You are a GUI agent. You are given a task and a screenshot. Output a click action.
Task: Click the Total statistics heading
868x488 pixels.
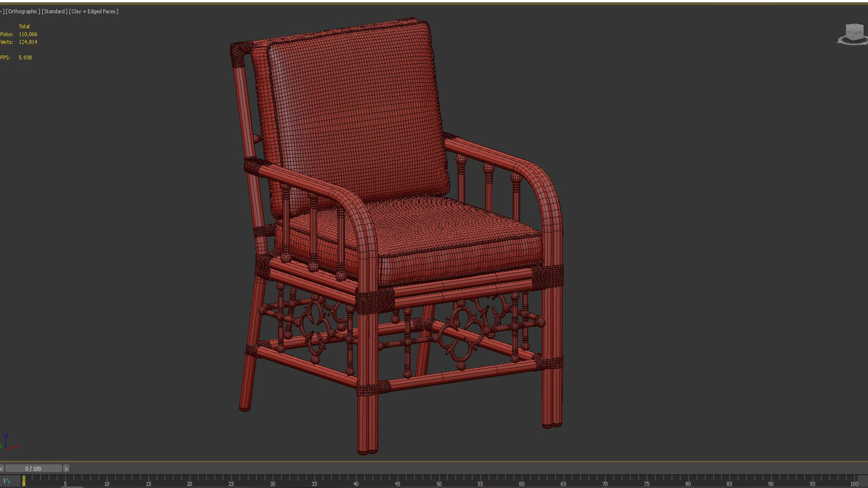coord(24,27)
